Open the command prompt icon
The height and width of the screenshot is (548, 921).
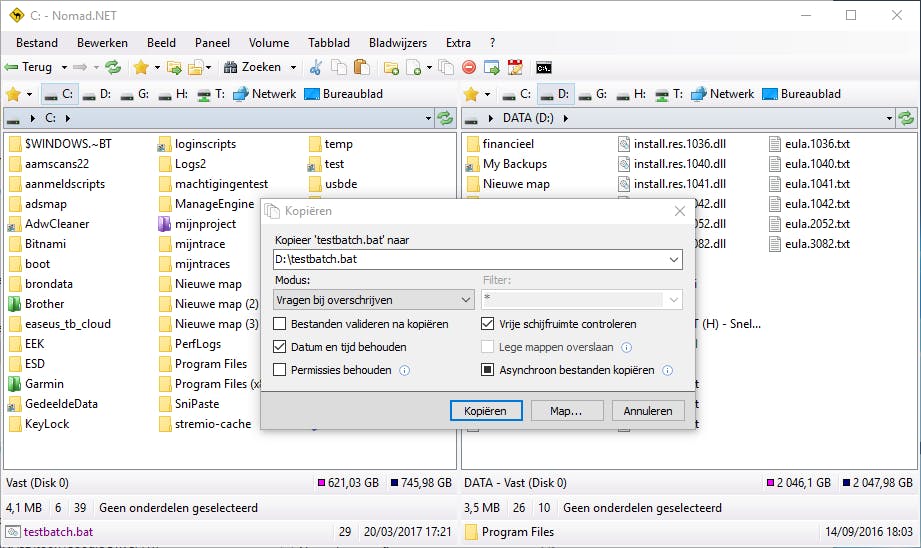[x=544, y=68]
